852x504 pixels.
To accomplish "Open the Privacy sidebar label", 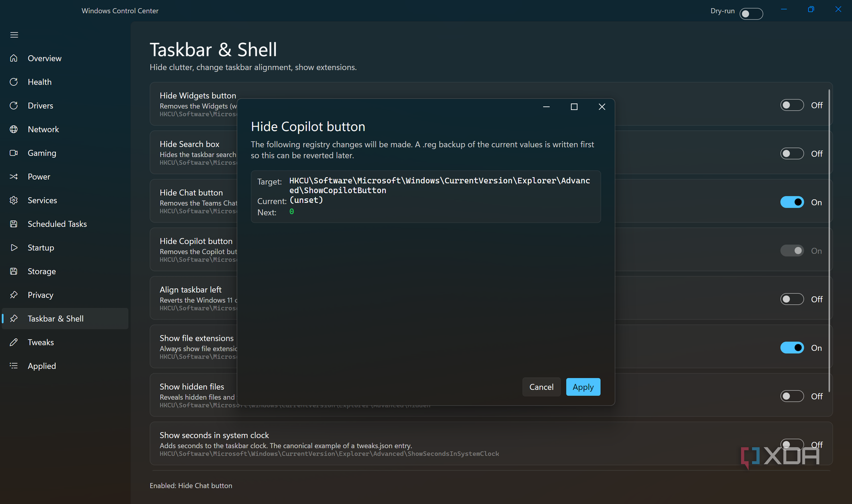I will click(x=40, y=295).
